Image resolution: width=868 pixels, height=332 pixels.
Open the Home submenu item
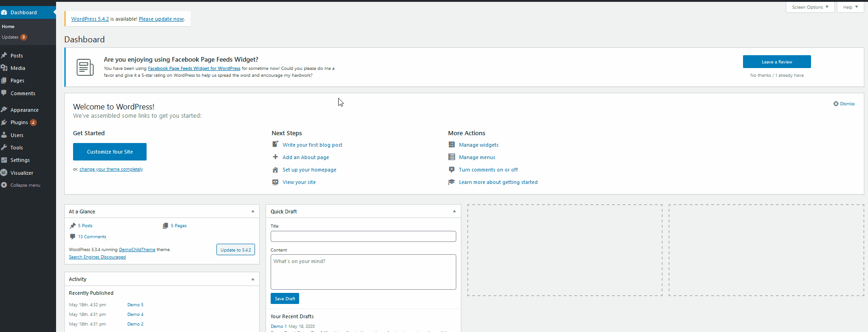click(x=8, y=27)
